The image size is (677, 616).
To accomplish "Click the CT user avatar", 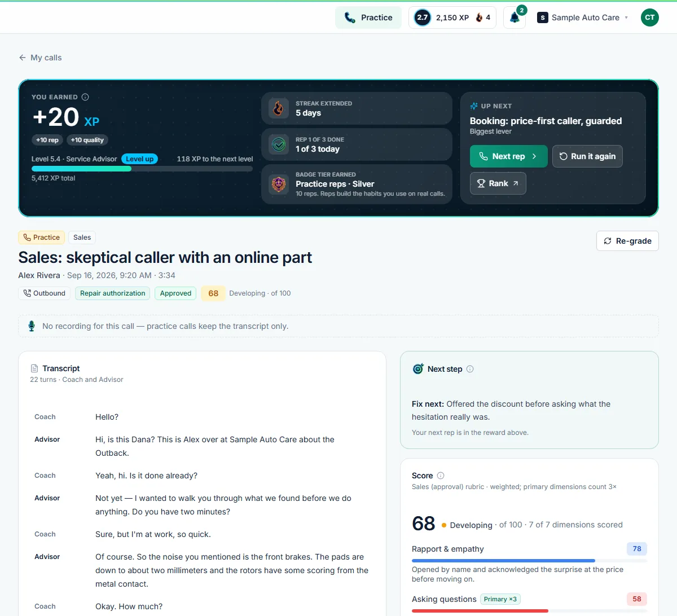I will [x=650, y=17].
